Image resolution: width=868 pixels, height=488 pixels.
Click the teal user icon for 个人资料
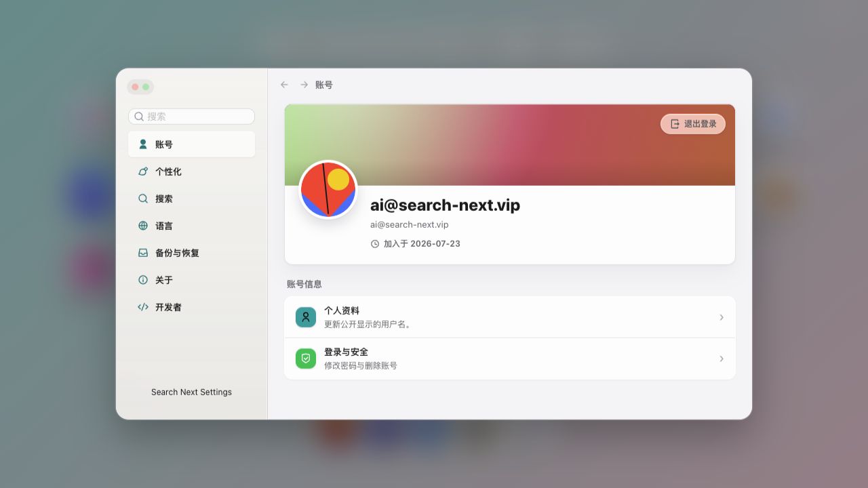(306, 317)
